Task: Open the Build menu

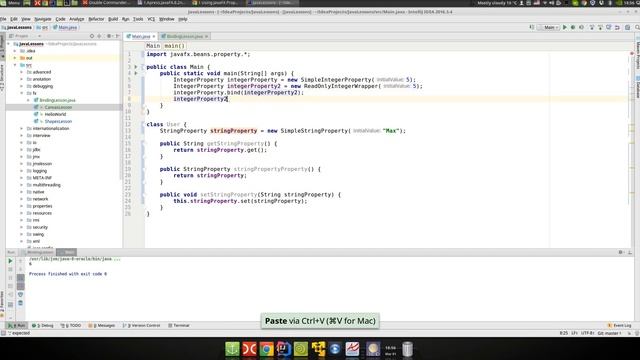Action: click(x=113, y=19)
